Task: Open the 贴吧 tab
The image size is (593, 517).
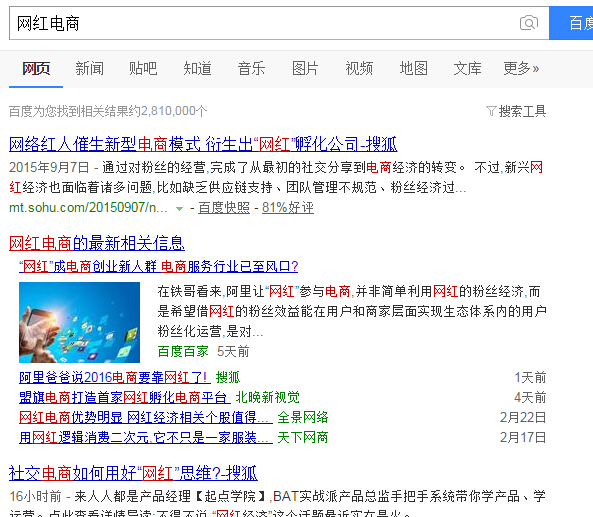Action: [143, 69]
